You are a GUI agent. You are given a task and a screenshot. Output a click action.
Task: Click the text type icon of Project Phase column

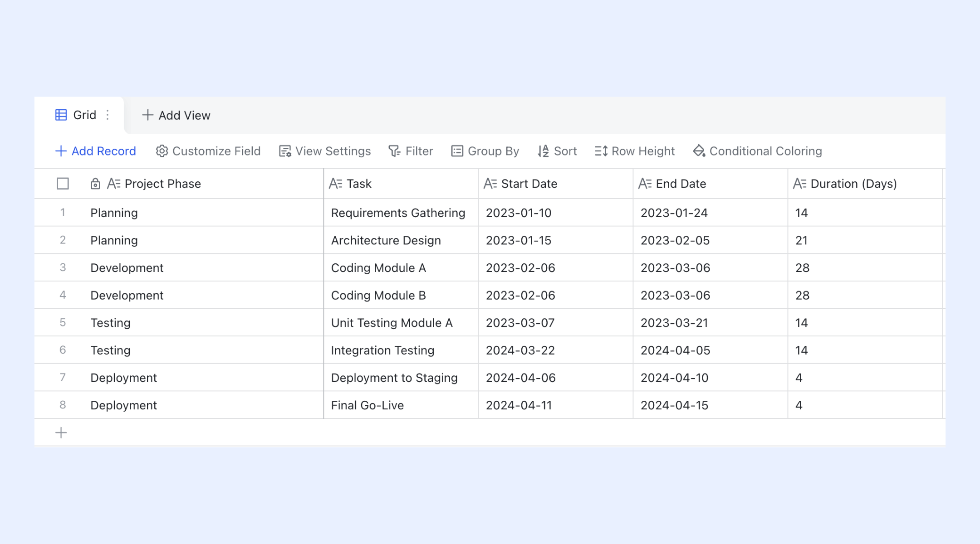coord(113,184)
